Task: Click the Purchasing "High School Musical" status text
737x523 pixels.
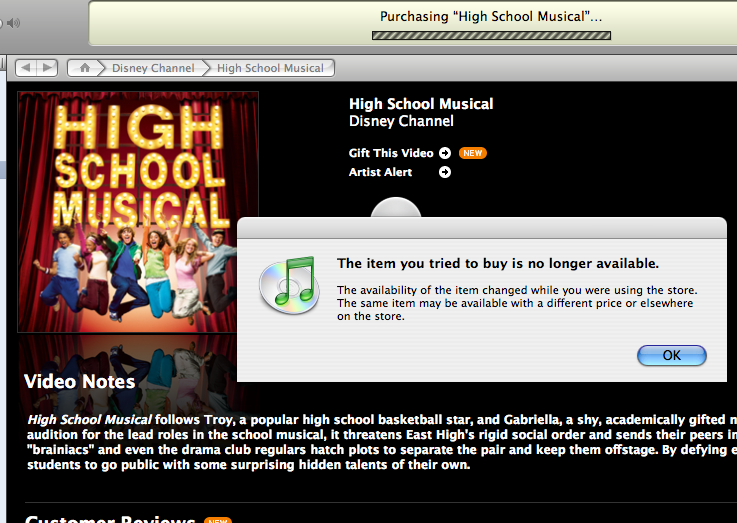Action: pos(491,17)
